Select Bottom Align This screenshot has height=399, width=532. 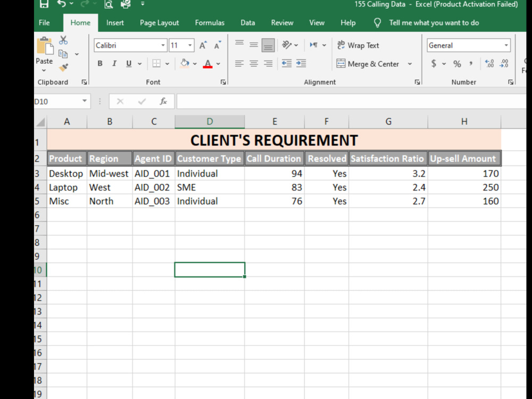(x=268, y=45)
